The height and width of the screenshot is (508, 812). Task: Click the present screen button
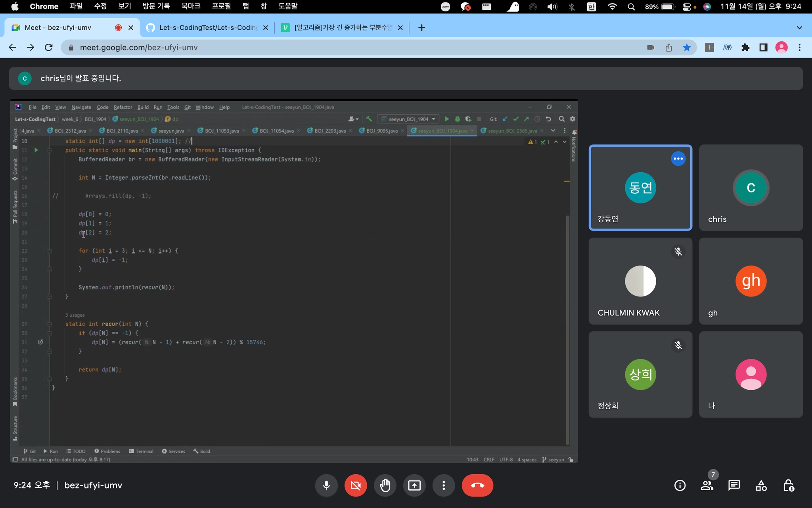(414, 485)
